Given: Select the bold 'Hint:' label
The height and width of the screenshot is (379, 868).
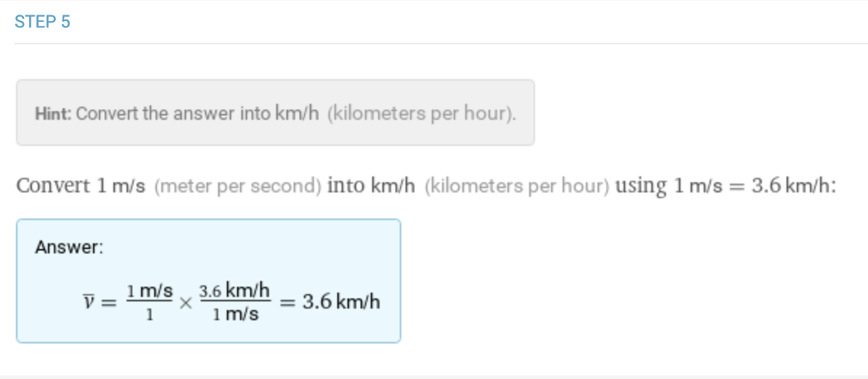Looking at the screenshot, I should point(53,114).
